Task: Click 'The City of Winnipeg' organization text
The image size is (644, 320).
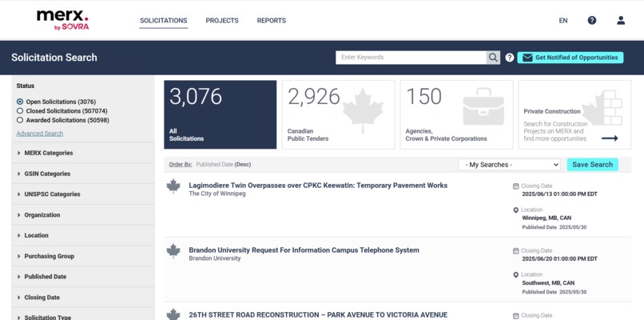Action: 217,194
